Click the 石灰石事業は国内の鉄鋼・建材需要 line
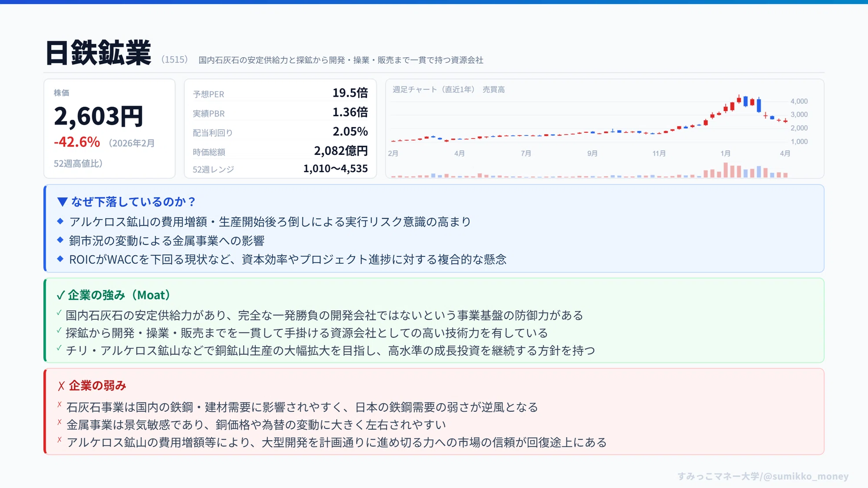 coord(302,407)
